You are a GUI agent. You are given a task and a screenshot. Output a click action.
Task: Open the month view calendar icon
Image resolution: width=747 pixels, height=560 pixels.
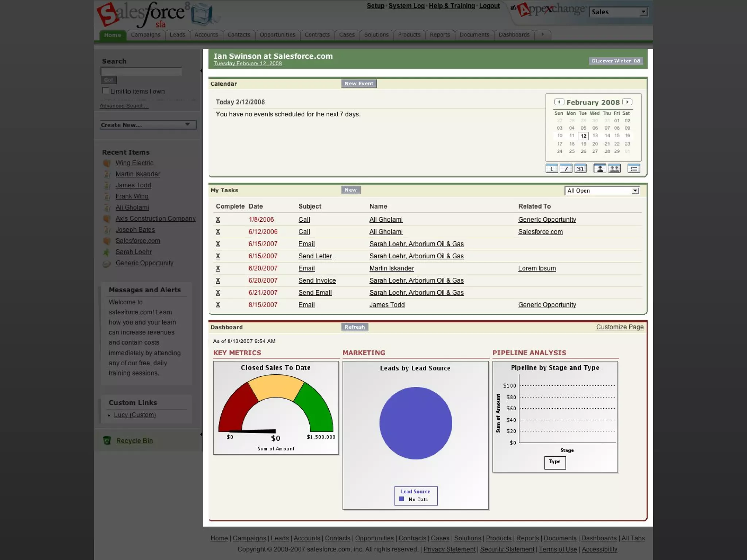coord(580,169)
